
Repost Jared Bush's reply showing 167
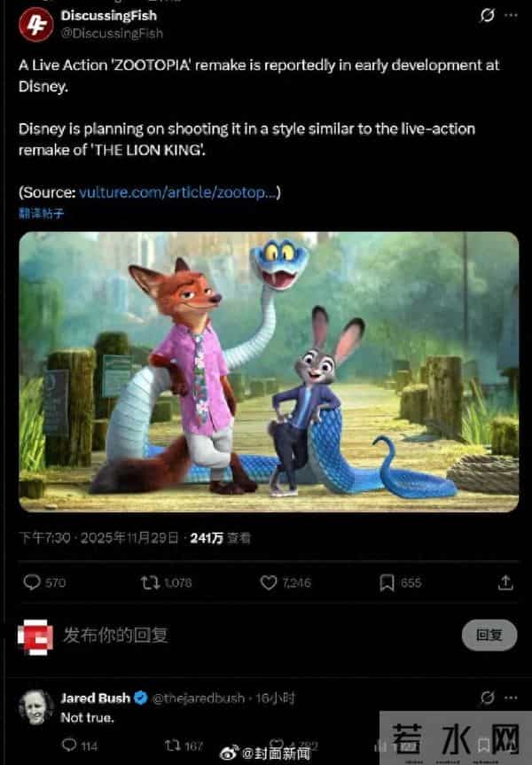click(x=172, y=745)
